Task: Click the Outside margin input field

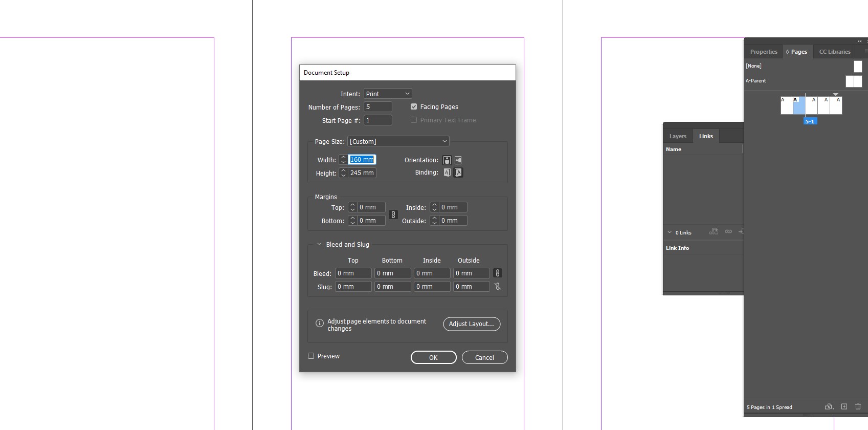Action: (453, 221)
